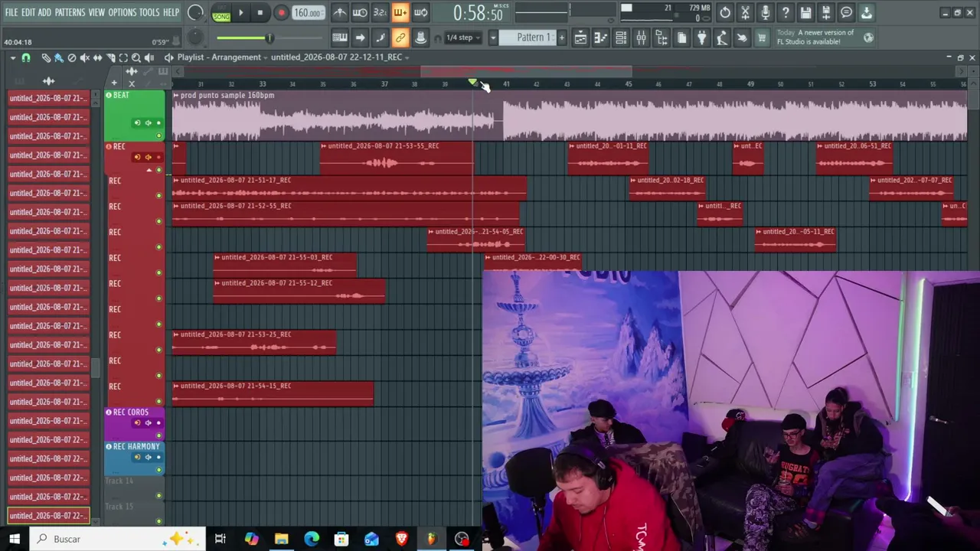Open the content library cart icon
This screenshot has height=551, width=980.
click(761, 37)
